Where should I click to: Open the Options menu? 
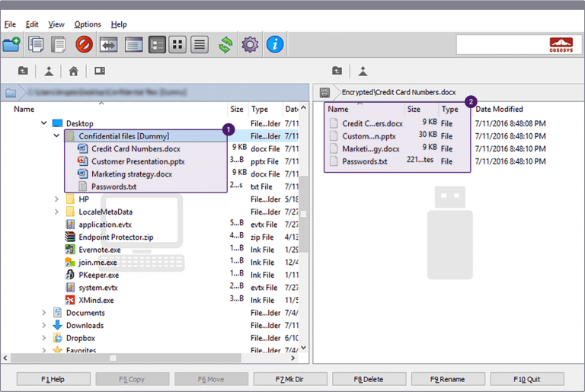point(88,24)
